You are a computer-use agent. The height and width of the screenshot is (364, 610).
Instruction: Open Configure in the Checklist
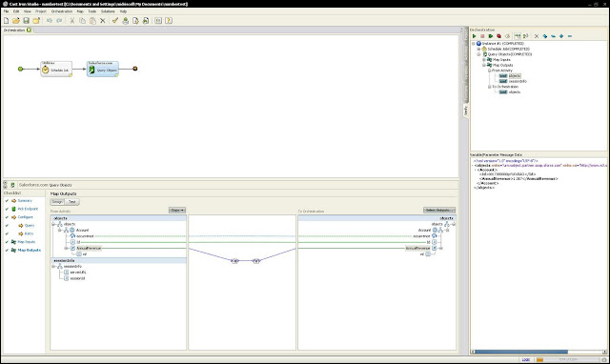pos(25,217)
